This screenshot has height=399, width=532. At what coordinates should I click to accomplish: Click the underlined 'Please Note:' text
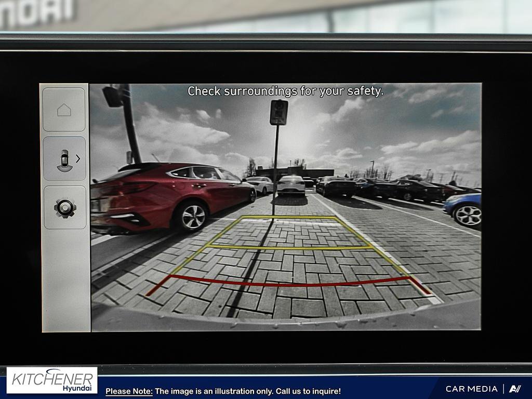pyautogui.click(x=129, y=391)
